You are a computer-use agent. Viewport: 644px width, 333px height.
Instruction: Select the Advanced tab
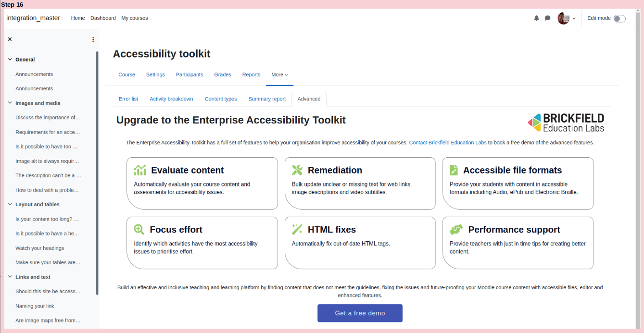(x=309, y=99)
